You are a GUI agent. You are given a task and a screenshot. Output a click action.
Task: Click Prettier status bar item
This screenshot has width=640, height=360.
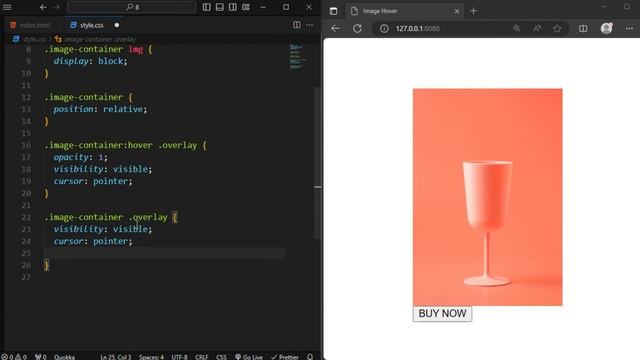pyautogui.click(x=285, y=357)
